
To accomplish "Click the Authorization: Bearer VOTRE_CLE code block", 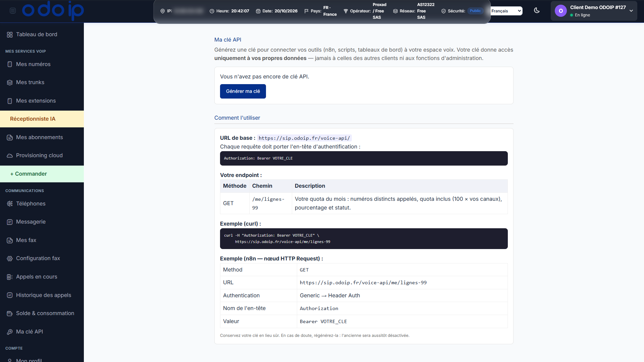I will click(x=364, y=158).
